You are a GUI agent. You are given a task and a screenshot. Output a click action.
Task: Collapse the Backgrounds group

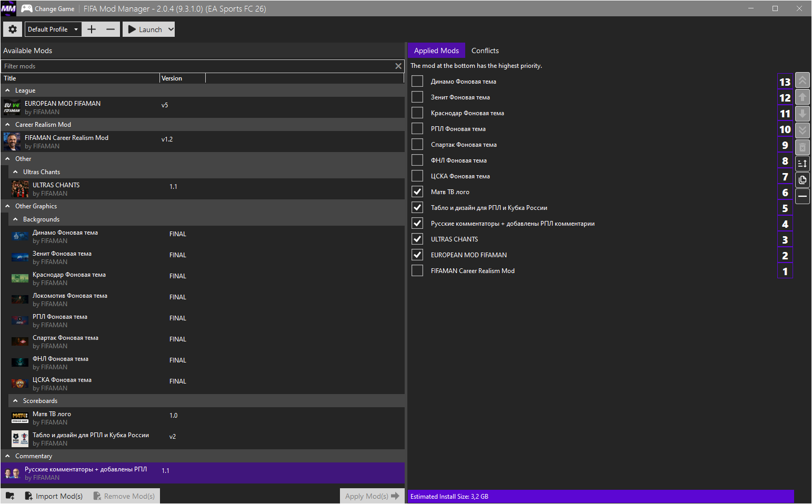tap(16, 219)
